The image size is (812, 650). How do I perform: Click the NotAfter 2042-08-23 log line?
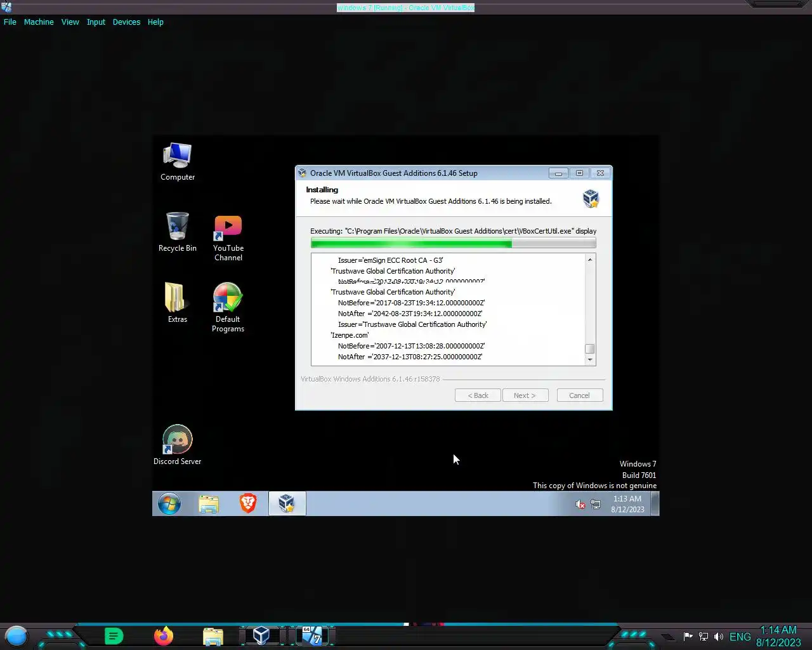point(410,314)
